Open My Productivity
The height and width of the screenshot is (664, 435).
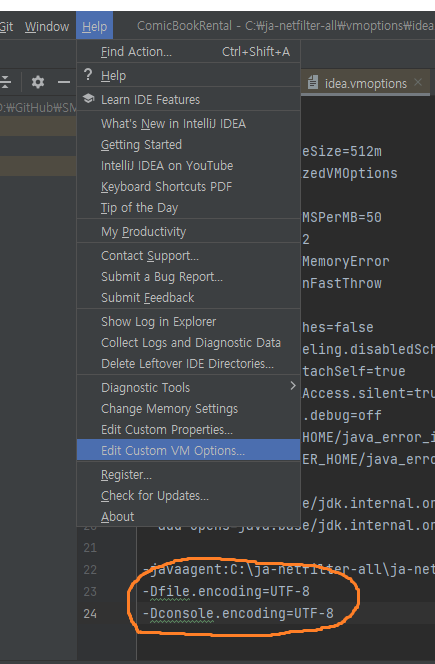click(188, 232)
